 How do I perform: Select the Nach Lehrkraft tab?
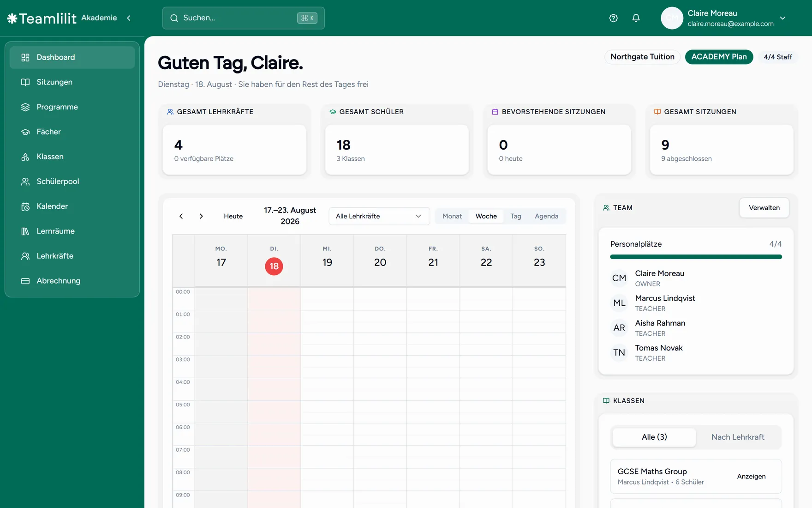tap(738, 437)
